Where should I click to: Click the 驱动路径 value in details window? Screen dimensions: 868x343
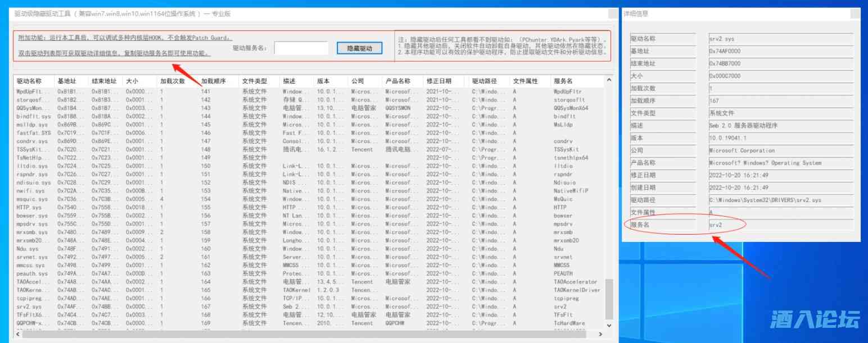click(765, 200)
